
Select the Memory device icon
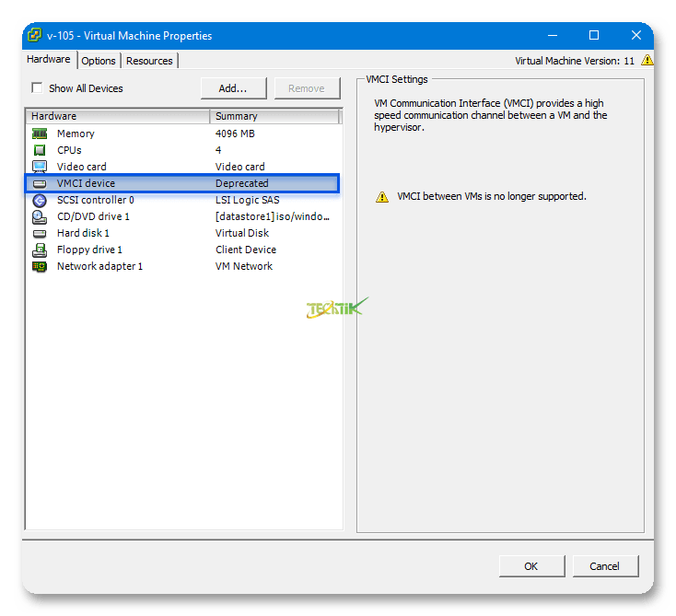[x=40, y=134]
